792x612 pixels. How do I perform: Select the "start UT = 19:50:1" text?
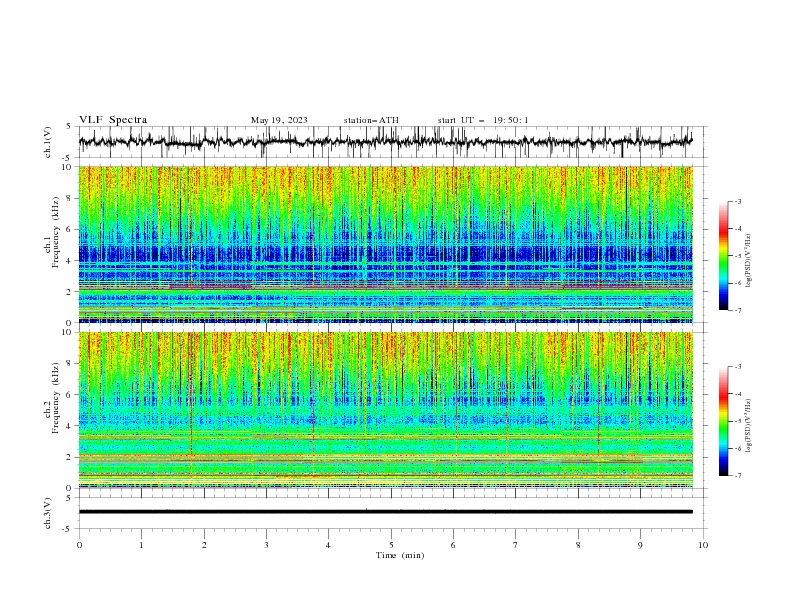(483, 120)
